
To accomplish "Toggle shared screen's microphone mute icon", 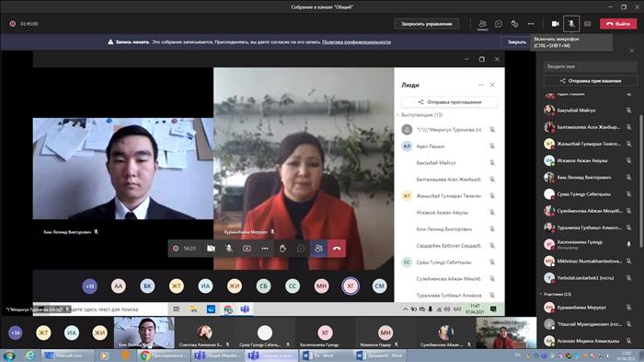I will (229, 249).
